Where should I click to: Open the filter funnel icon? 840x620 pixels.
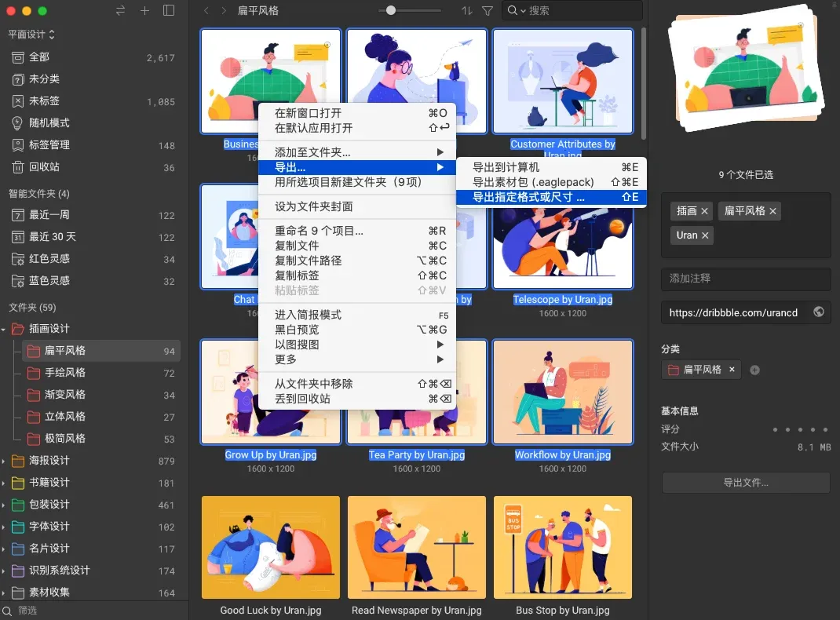488,10
